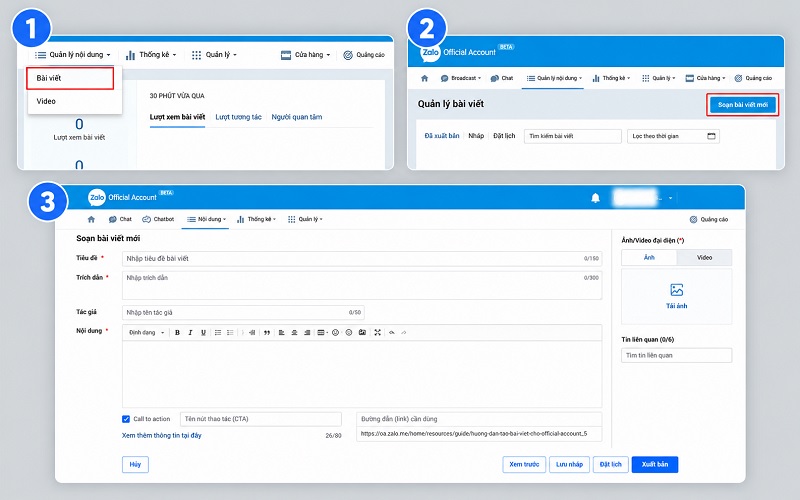Redo the edit in editor toolbar

(404, 333)
